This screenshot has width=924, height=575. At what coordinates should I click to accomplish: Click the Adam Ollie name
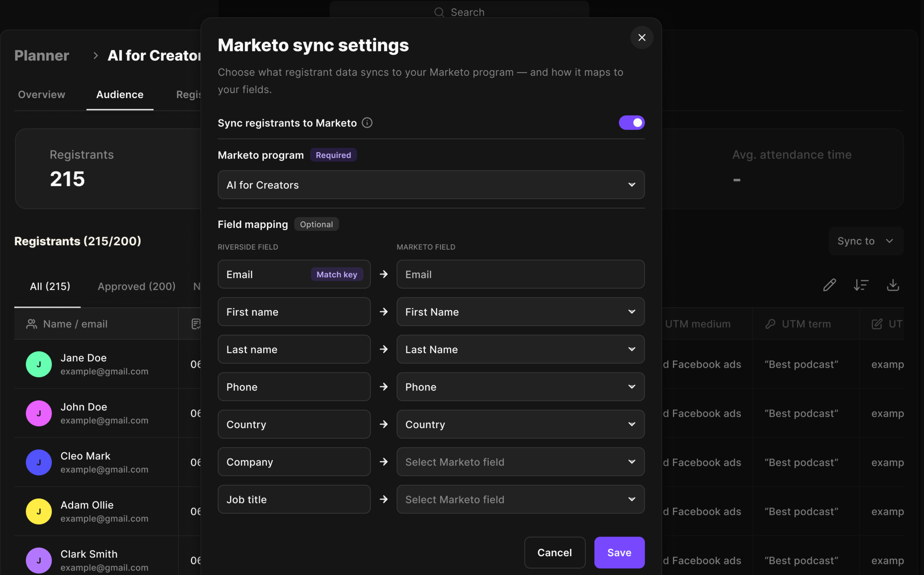87,505
